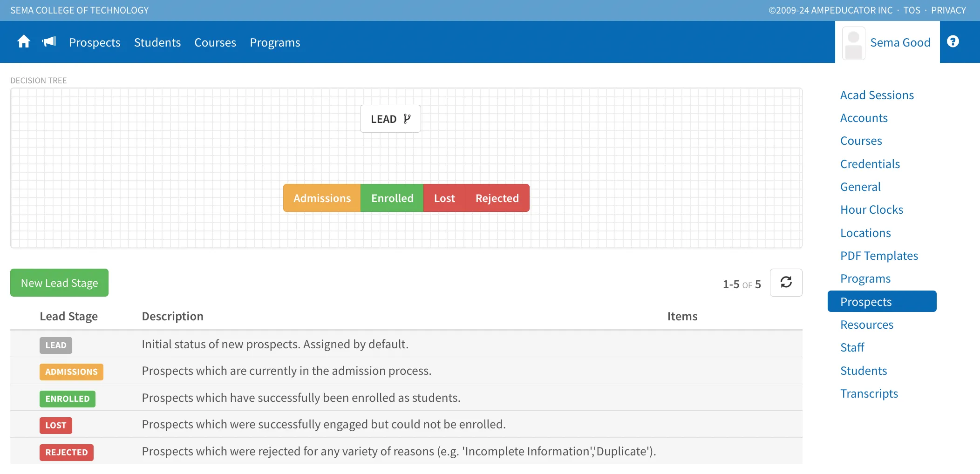Click the PRIVACY link in header
This screenshot has height=474, width=980.
tap(948, 10)
